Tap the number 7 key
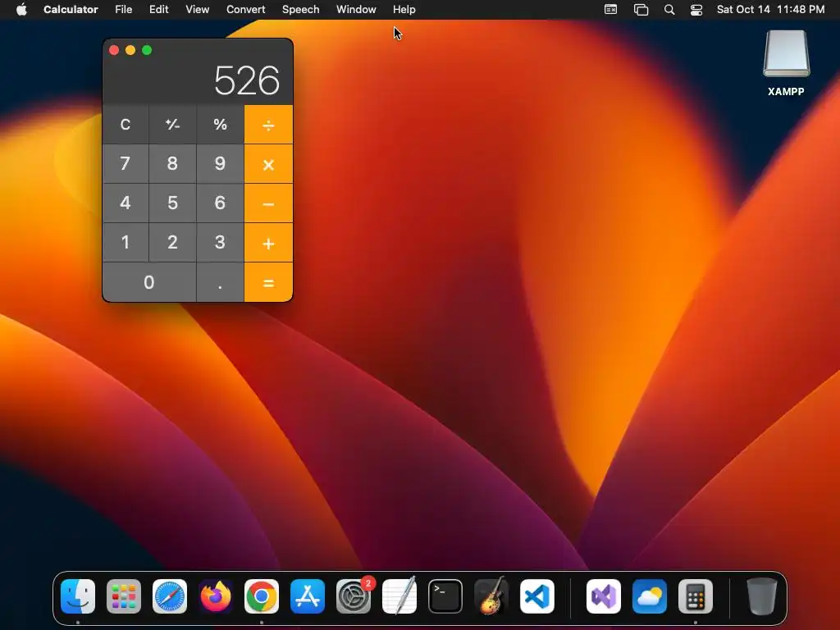 coord(126,164)
